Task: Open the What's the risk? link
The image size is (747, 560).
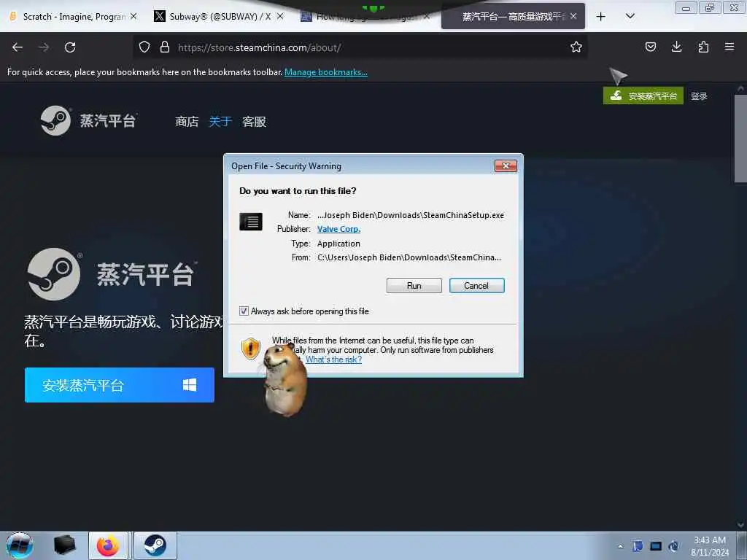Action: 333,359
